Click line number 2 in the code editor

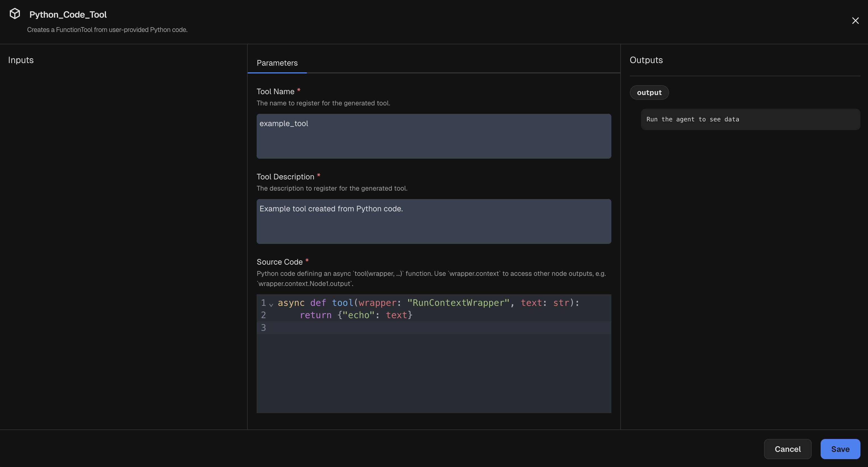(263, 315)
